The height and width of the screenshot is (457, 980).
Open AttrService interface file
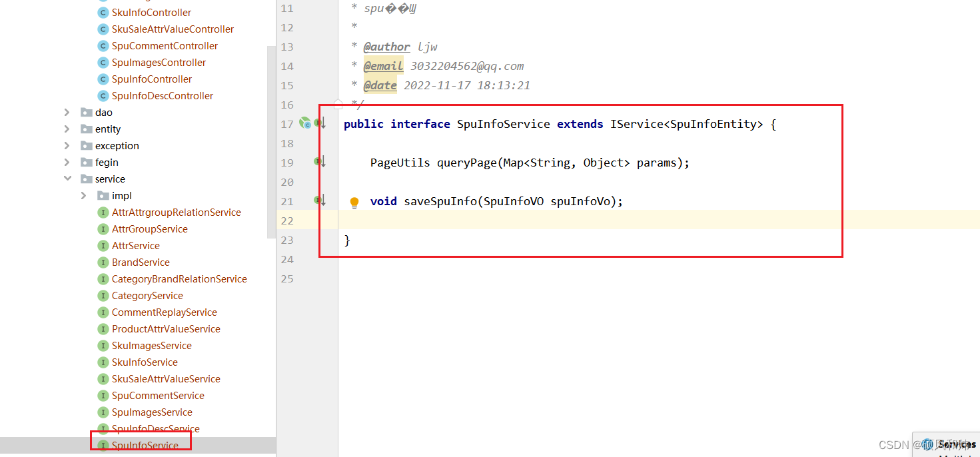136,246
